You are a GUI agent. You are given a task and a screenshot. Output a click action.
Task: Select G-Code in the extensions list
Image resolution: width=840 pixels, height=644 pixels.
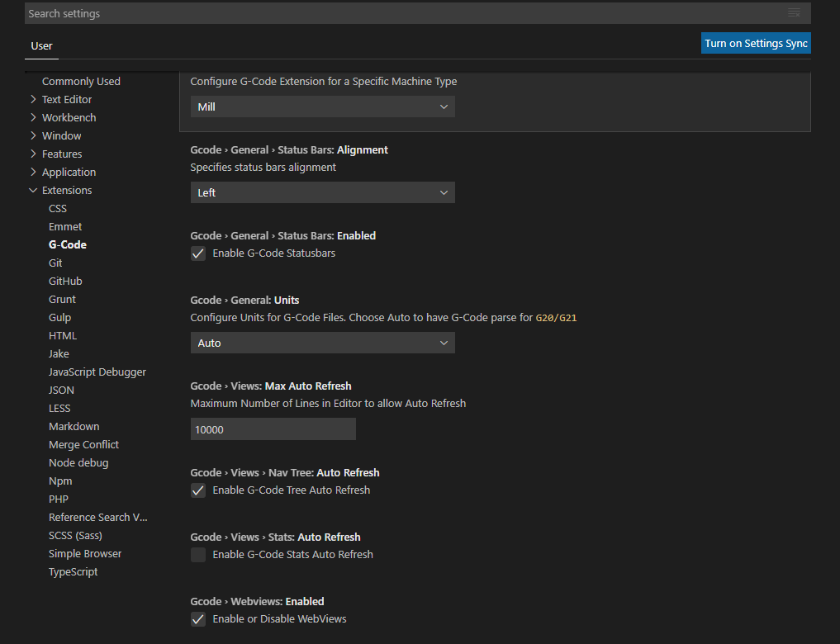(67, 244)
